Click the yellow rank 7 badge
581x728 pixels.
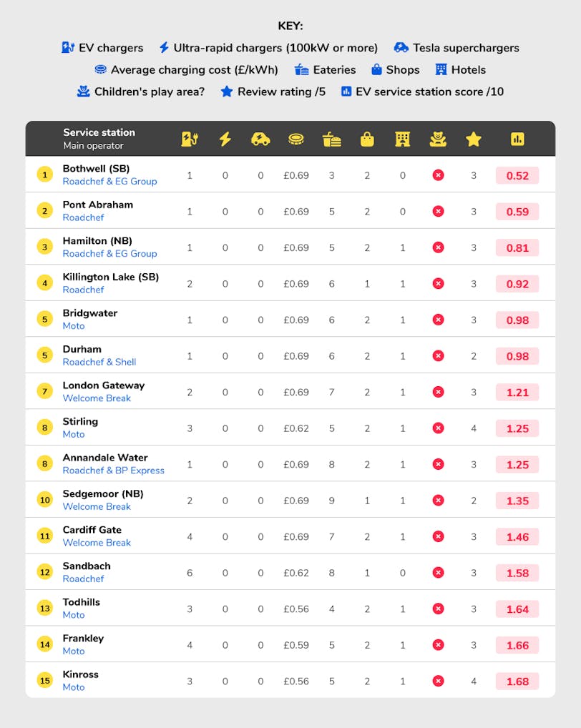click(x=45, y=392)
